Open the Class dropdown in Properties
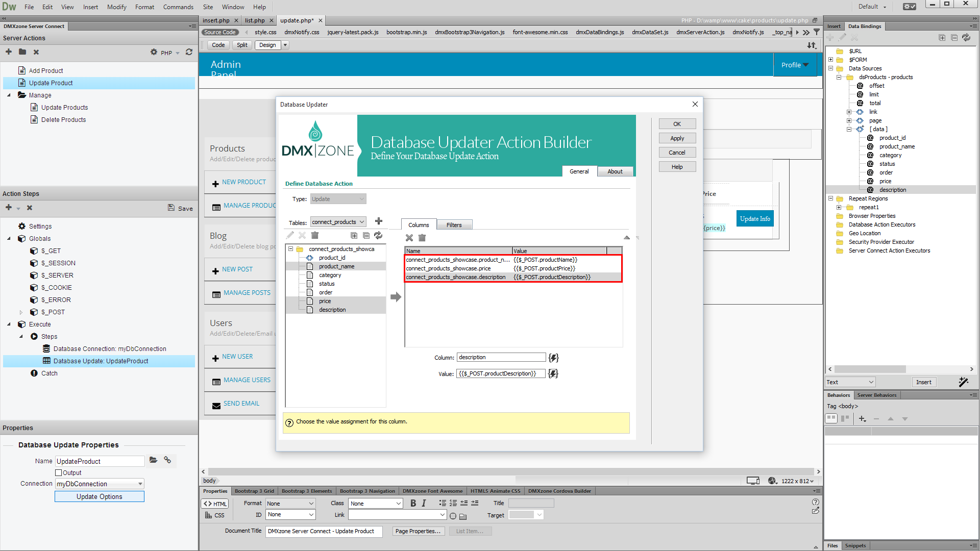 pyautogui.click(x=376, y=504)
